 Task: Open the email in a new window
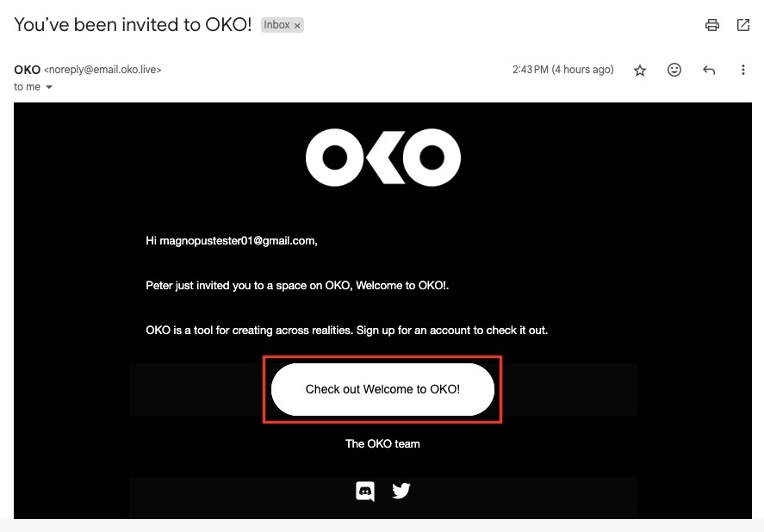[x=743, y=25]
